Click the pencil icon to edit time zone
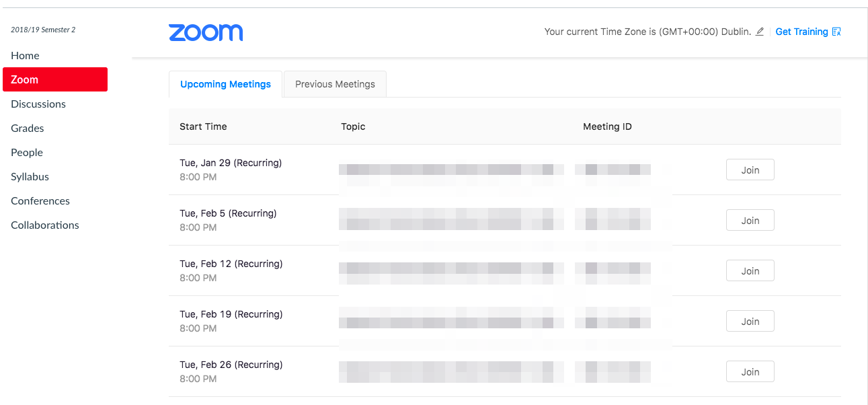The height and width of the screenshot is (405, 868). point(760,32)
